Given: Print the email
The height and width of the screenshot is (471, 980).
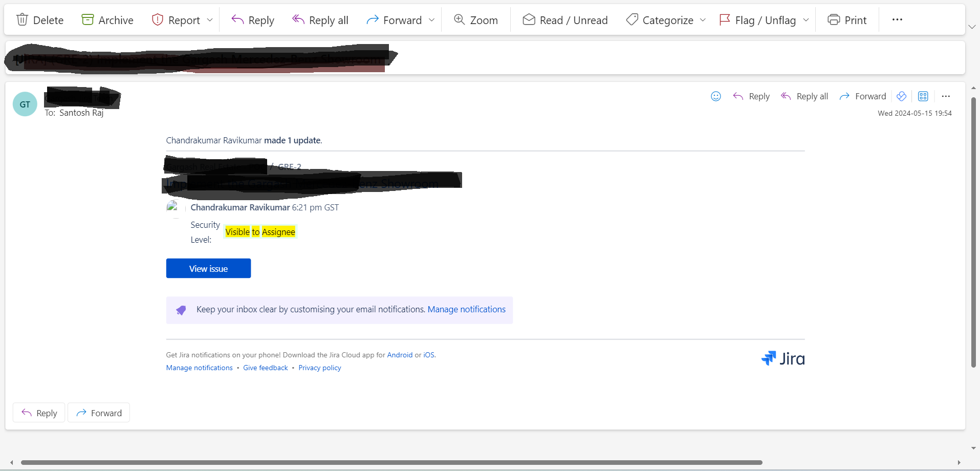Looking at the screenshot, I should pos(847,19).
